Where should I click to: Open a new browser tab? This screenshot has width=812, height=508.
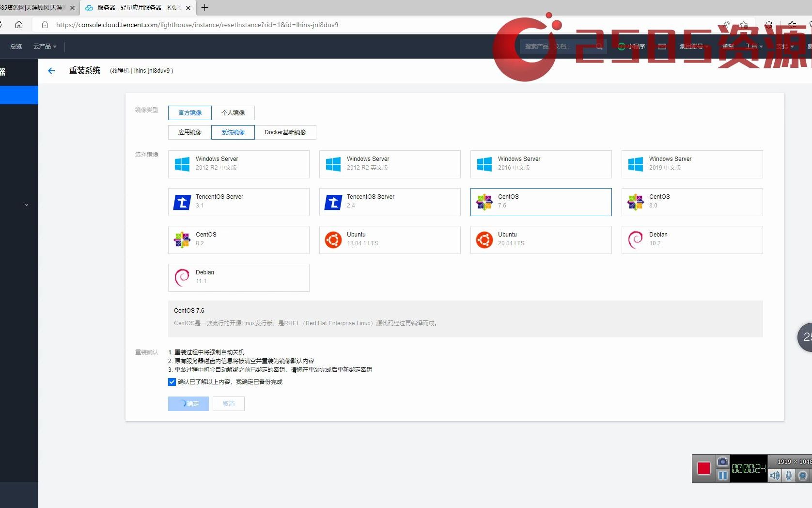pos(204,8)
